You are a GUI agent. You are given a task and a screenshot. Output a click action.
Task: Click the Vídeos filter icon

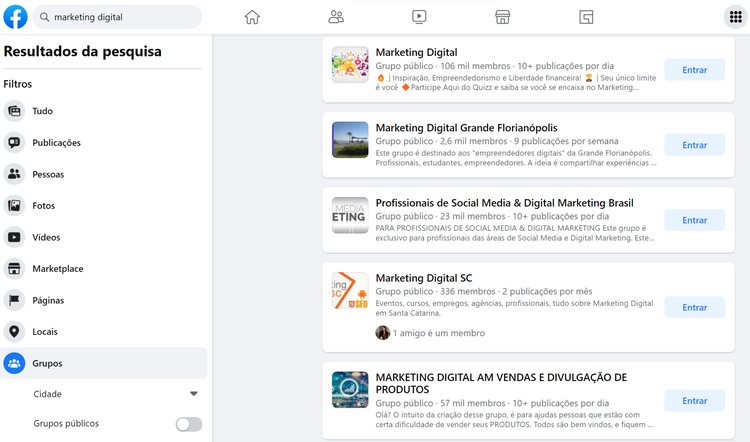pos(14,237)
